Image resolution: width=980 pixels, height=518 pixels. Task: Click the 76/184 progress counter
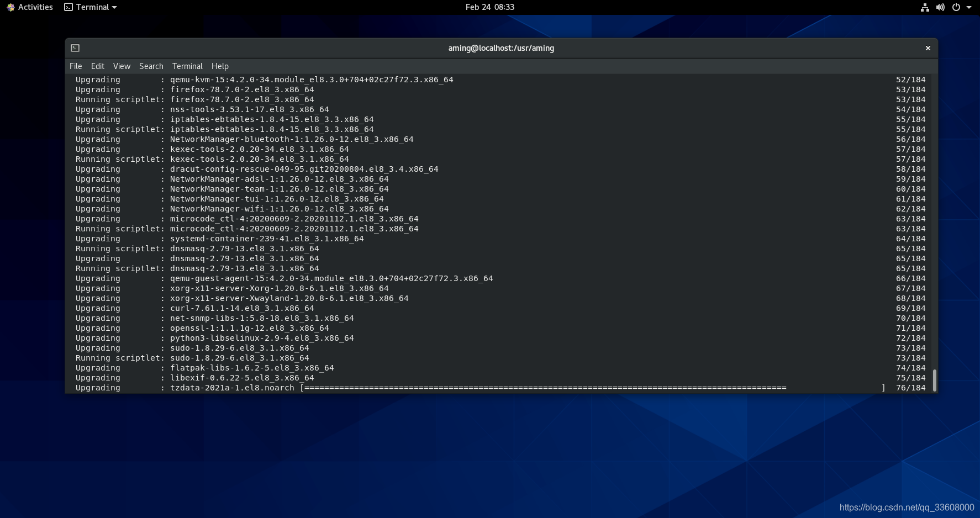[x=911, y=388]
